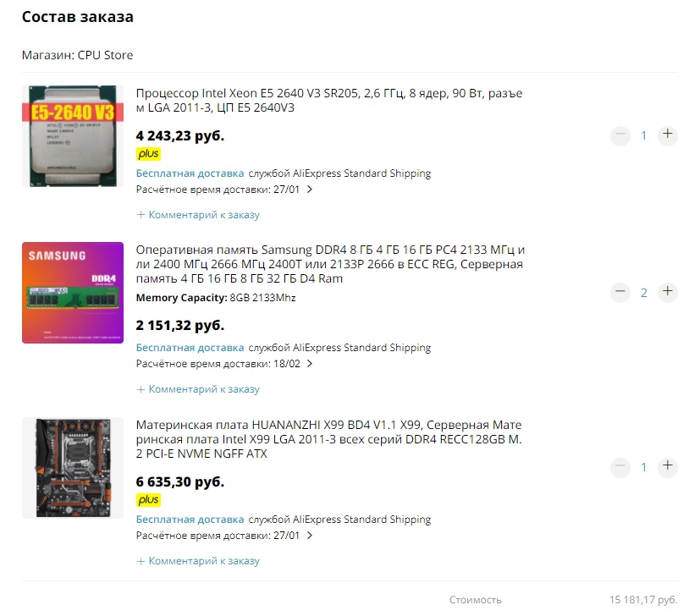Click the Состав заказа heading

click(x=78, y=17)
